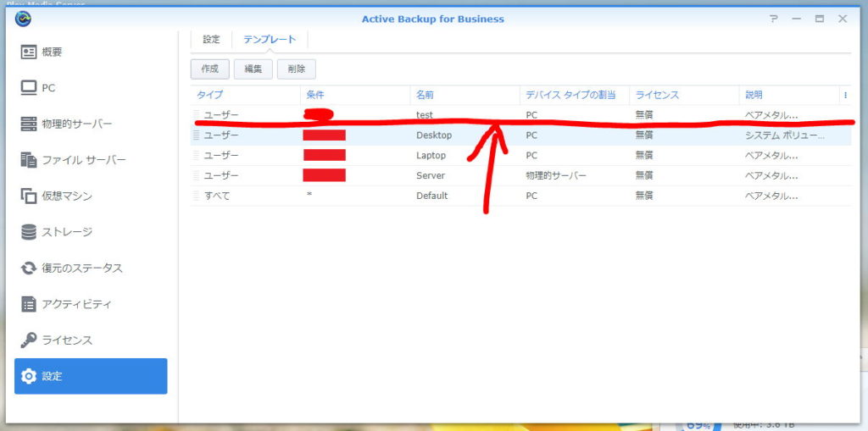868x431 pixels.
Task: Click システム ボリュー... description in Desktop row
Action: click(785, 135)
